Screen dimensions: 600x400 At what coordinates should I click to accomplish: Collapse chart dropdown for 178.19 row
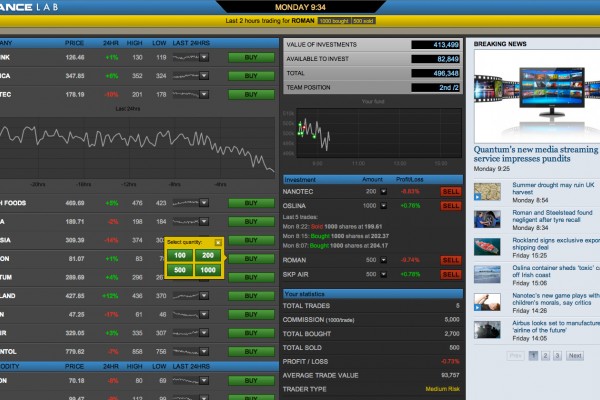[x=204, y=94]
